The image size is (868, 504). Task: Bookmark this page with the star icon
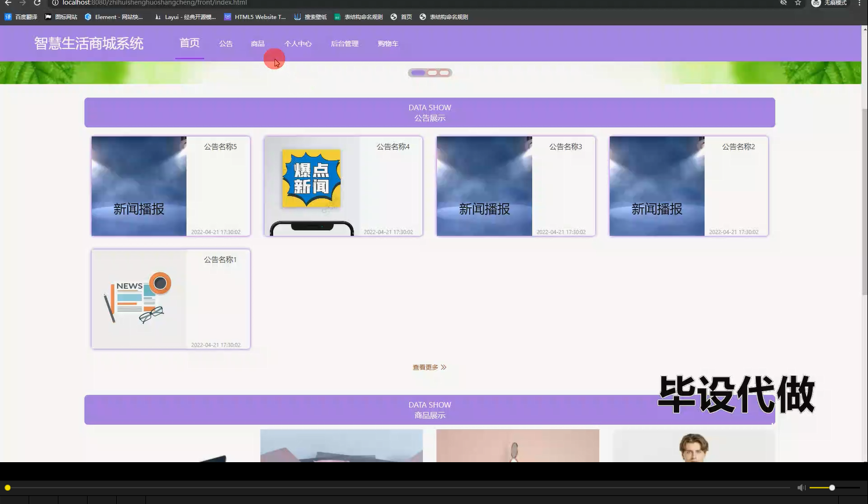pos(798,3)
